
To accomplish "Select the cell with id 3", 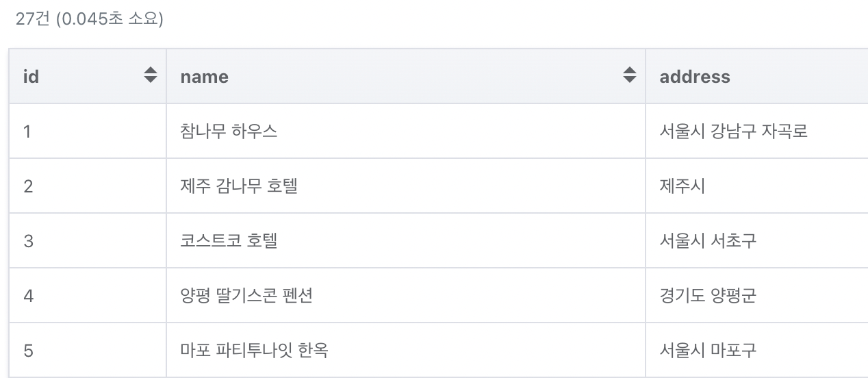I will point(88,240).
